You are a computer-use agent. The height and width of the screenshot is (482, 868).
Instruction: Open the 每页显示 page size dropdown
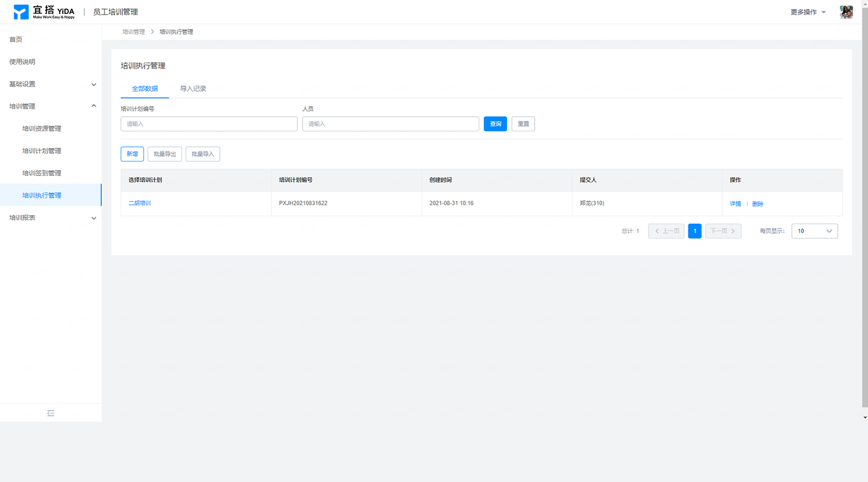point(814,231)
